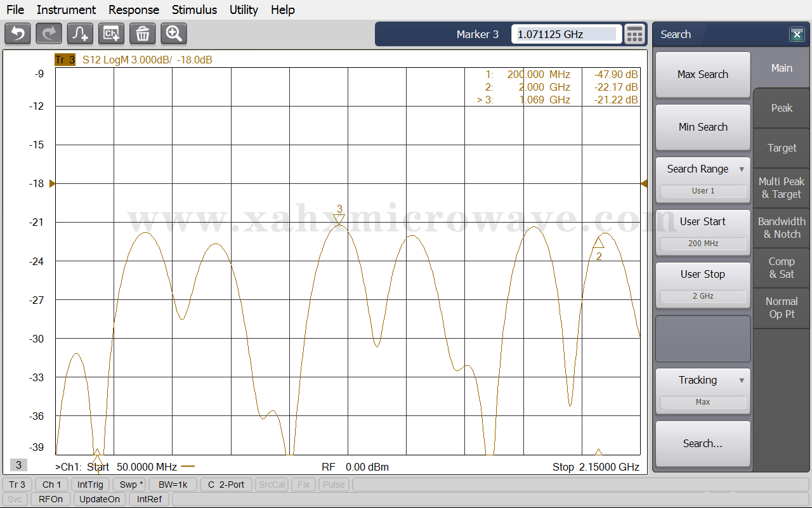Click the Redo arrow icon
Screen dimensions: 812x508
coord(49,34)
